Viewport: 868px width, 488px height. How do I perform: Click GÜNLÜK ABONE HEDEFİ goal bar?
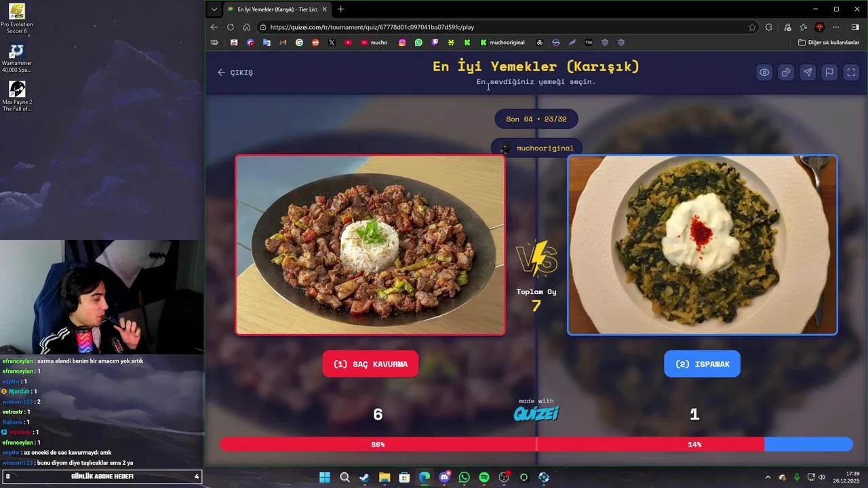pos(102,476)
